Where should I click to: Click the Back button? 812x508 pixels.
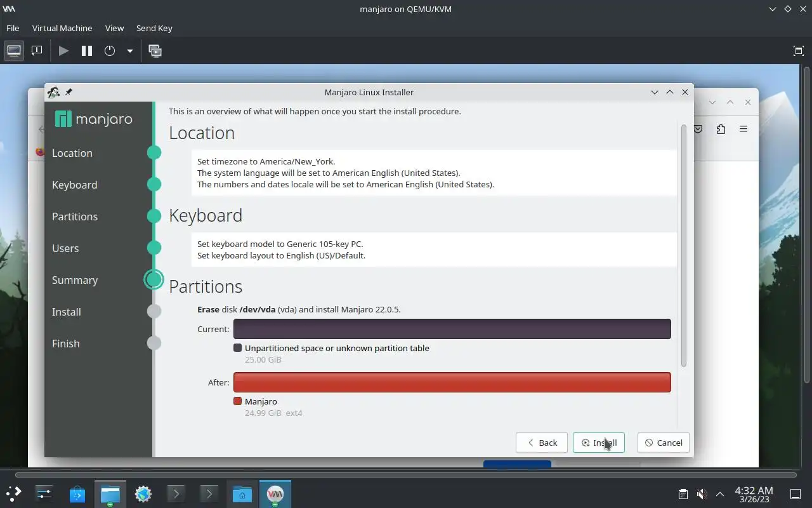pyautogui.click(x=542, y=443)
